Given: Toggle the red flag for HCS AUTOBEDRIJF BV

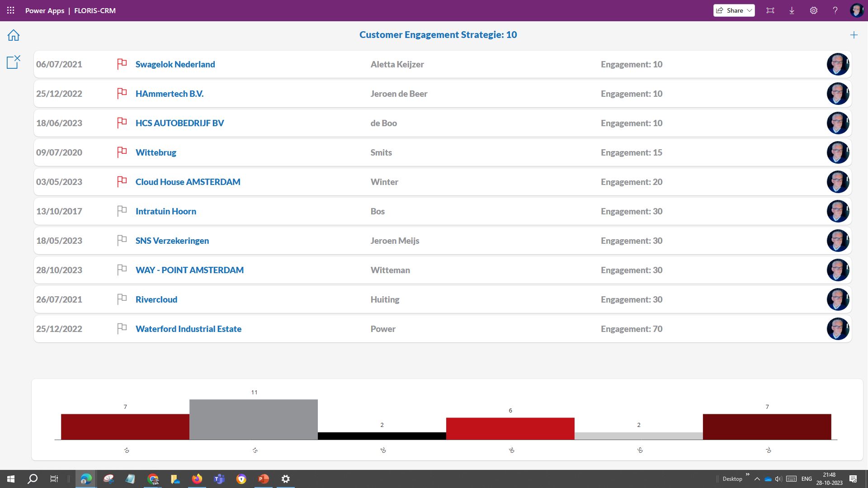Looking at the screenshot, I should pos(122,123).
